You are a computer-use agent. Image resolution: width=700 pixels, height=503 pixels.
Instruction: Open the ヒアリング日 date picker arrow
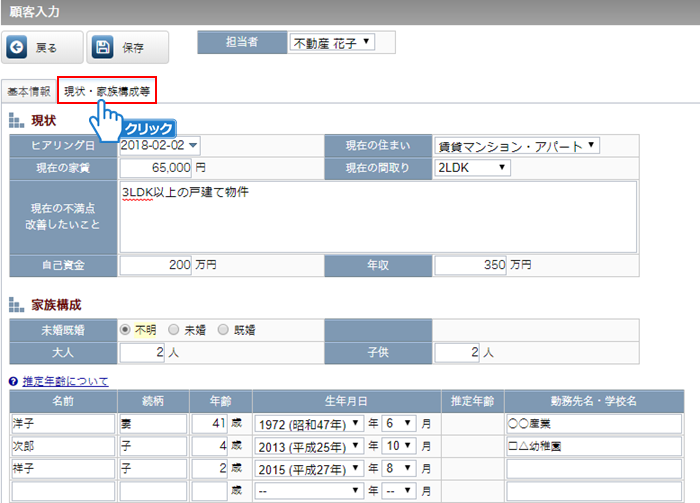(x=193, y=146)
